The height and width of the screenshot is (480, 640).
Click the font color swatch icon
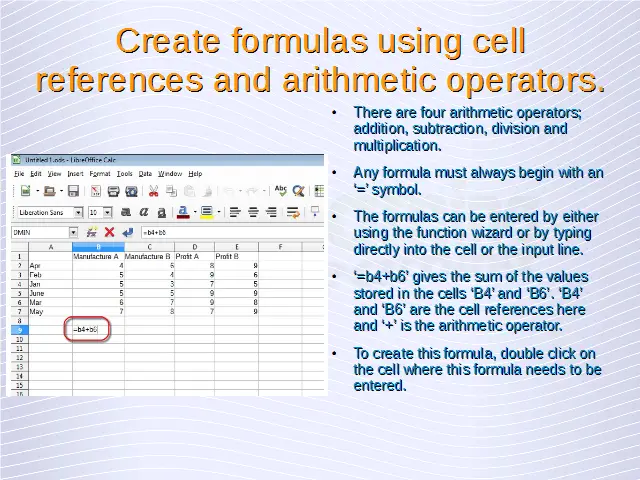click(183, 212)
